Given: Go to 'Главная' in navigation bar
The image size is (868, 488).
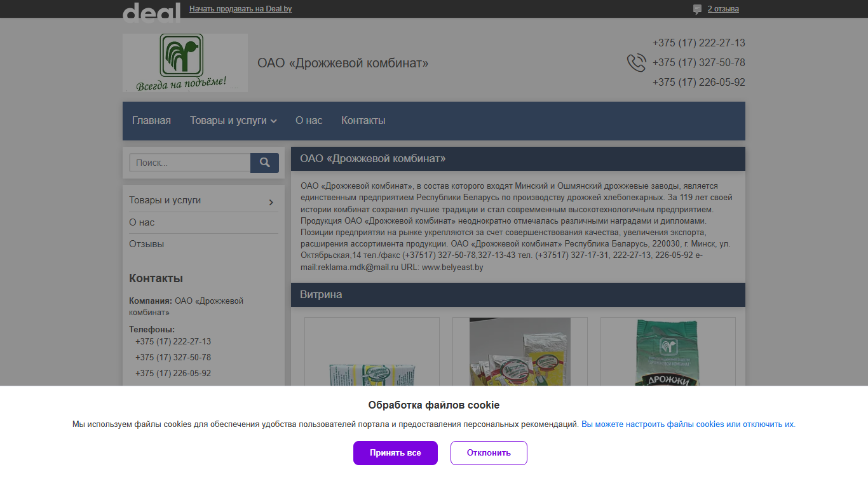Looking at the screenshot, I should tap(151, 121).
